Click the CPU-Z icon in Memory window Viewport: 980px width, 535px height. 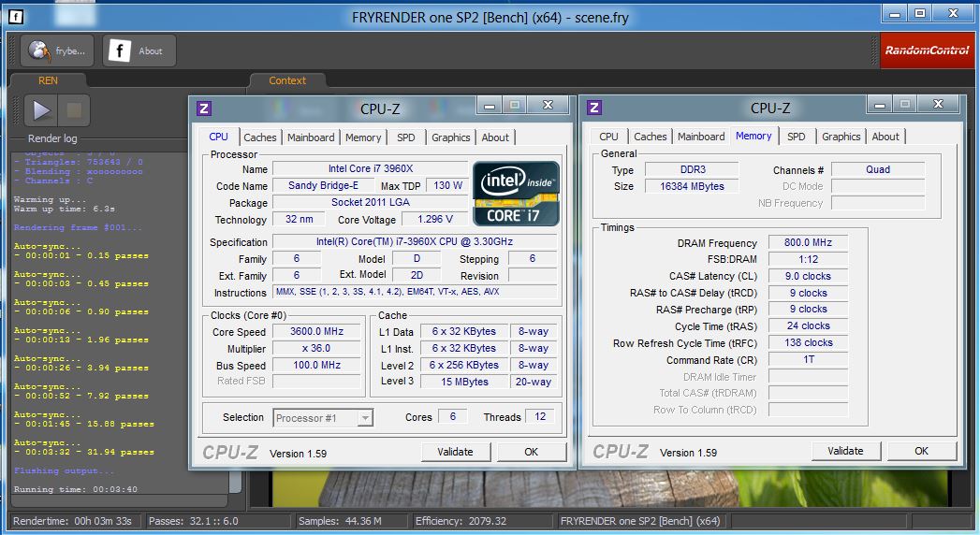593,108
